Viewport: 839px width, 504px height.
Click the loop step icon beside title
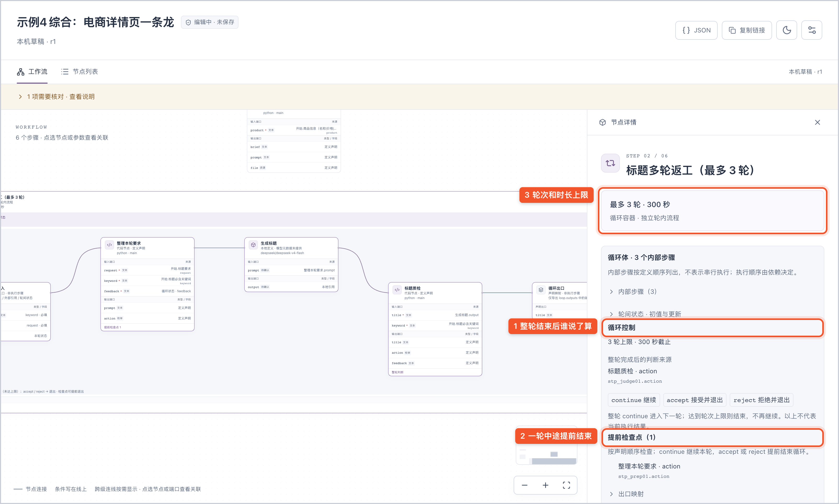pos(610,163)
